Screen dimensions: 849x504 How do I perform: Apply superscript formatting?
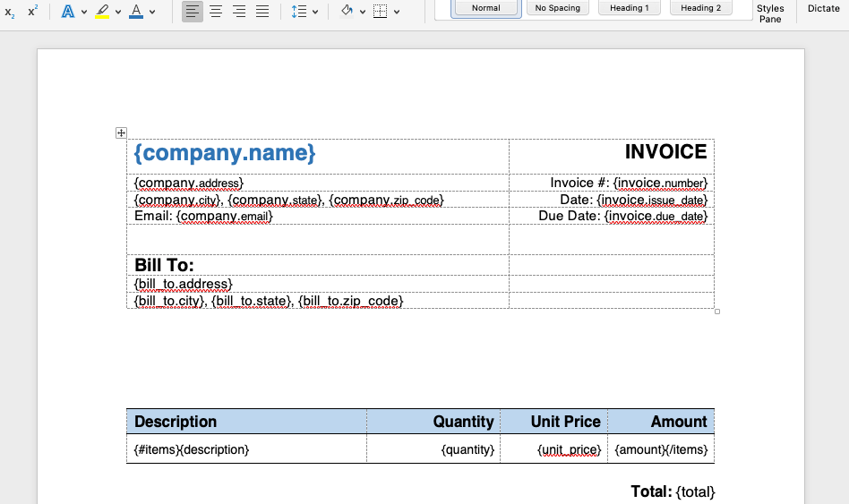pos(33,12)
